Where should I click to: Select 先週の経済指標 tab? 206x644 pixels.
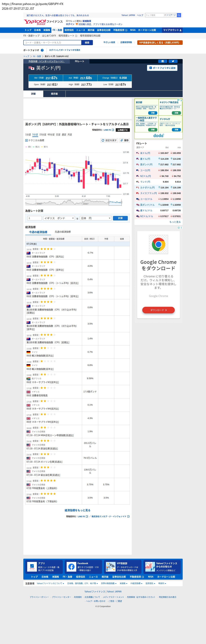tap(63, 232)
